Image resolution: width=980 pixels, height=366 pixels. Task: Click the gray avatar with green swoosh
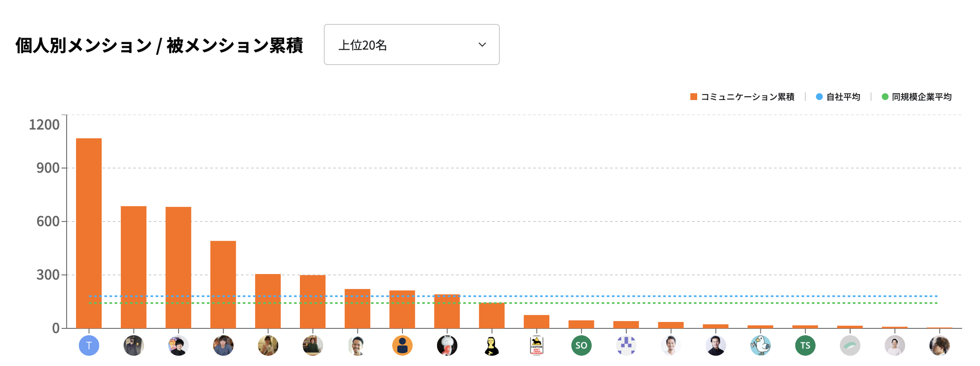[850, 345]
